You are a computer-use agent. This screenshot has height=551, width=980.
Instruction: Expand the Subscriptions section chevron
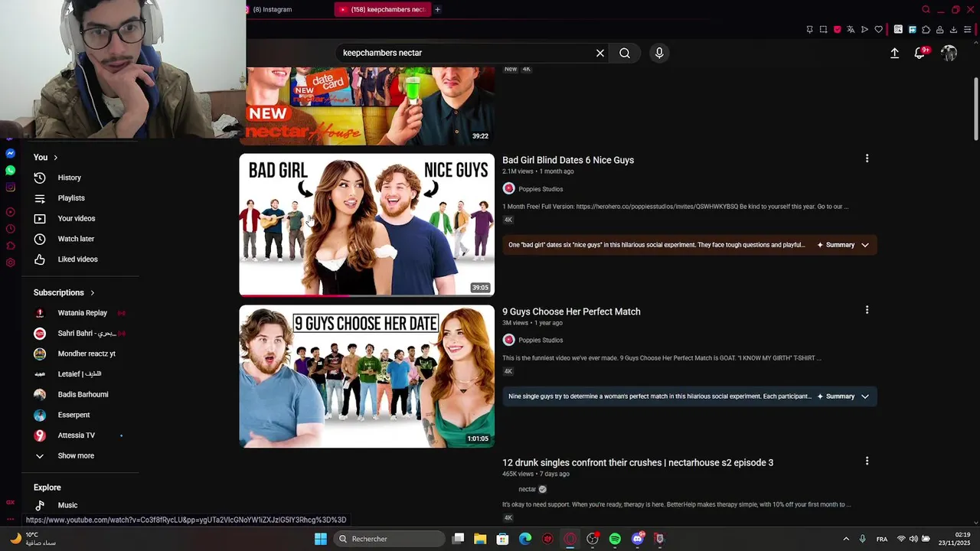coord(93,293)
